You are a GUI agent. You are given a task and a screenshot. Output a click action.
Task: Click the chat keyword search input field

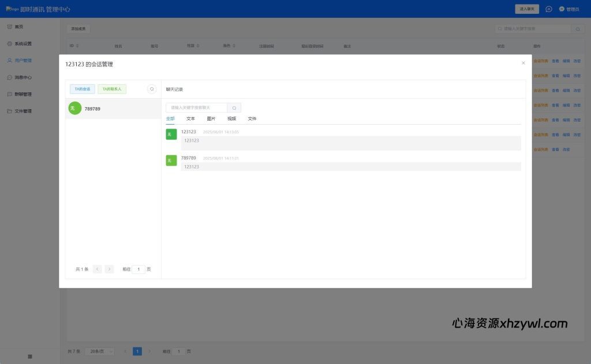coord(197,108)
